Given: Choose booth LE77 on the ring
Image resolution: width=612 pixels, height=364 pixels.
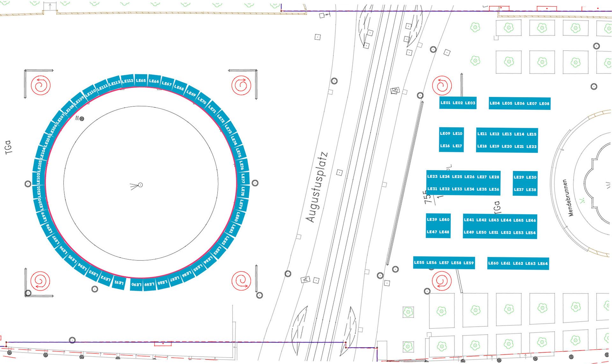Looking at the screenshot, I should (x=243, y=178).
